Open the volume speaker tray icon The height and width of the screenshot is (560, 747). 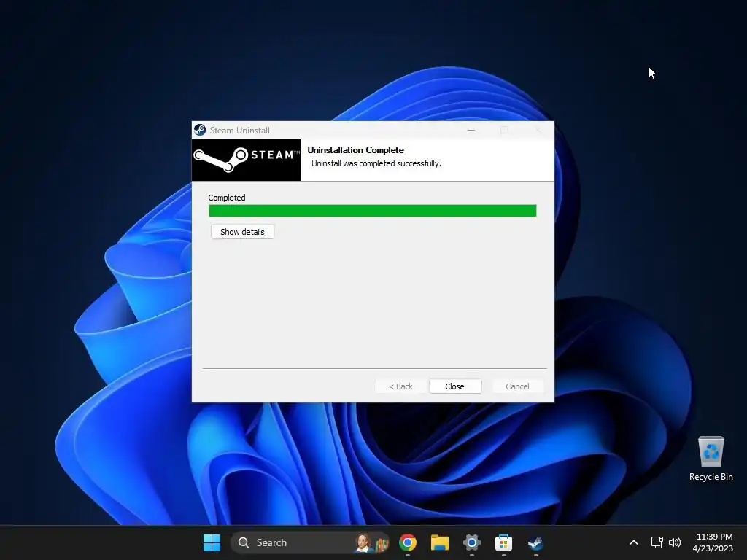(x=675, y=542)
